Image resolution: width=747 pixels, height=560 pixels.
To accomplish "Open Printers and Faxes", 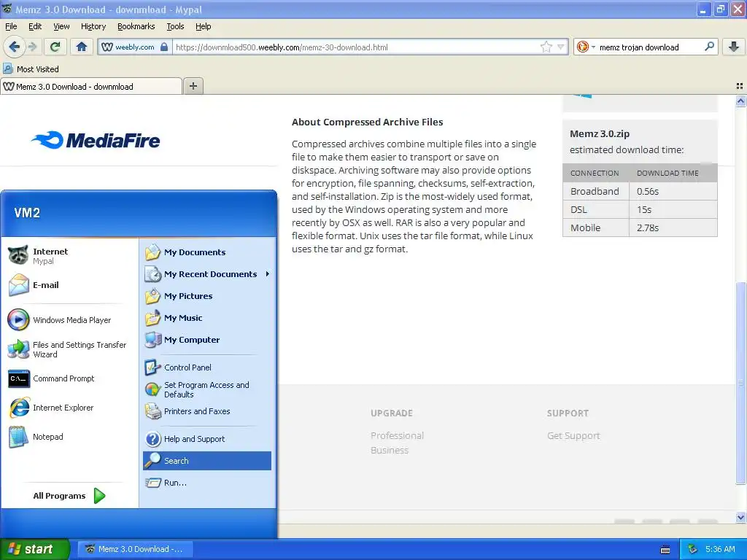I will pos(206,411).
